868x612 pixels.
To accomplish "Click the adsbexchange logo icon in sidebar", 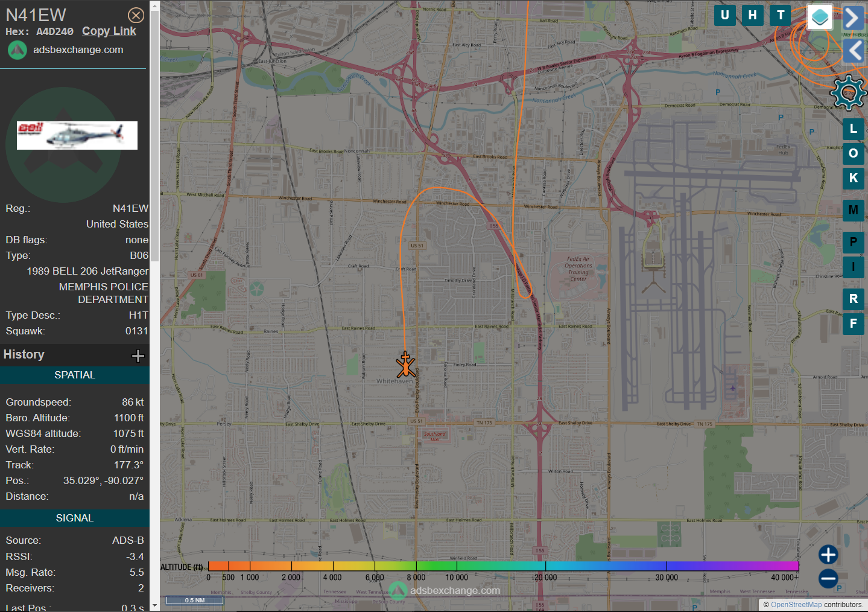I will click(x=17, y=50).
